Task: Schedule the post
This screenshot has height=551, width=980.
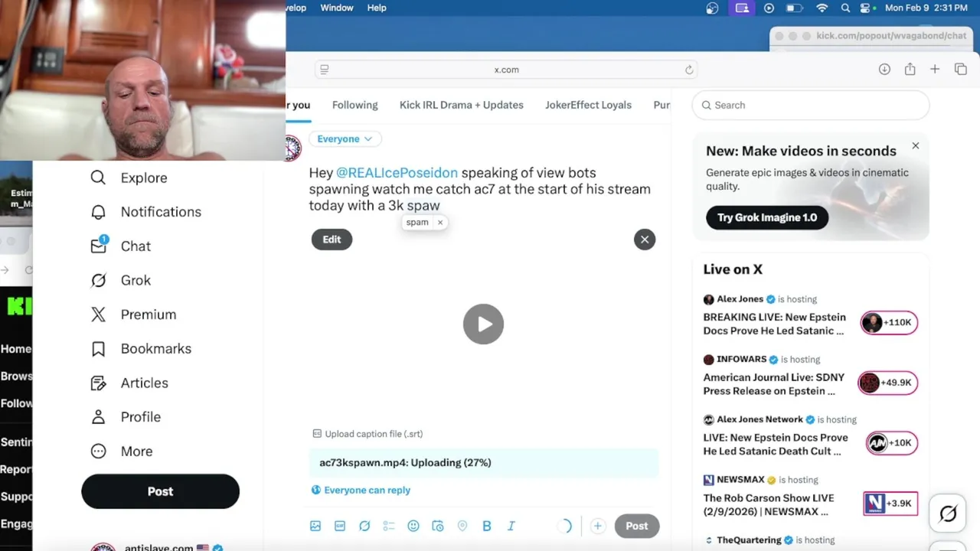Action: point(438,526)
